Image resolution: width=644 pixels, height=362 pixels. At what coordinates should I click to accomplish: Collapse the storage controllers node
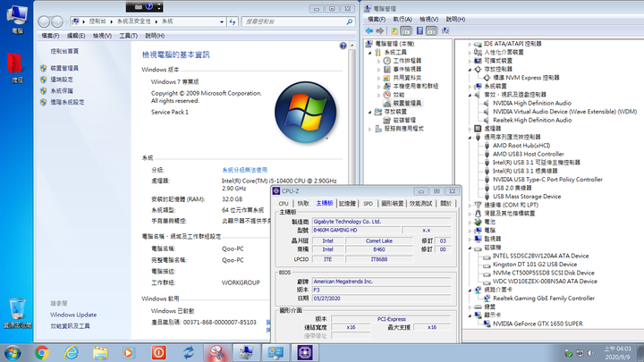pos(470,70)
